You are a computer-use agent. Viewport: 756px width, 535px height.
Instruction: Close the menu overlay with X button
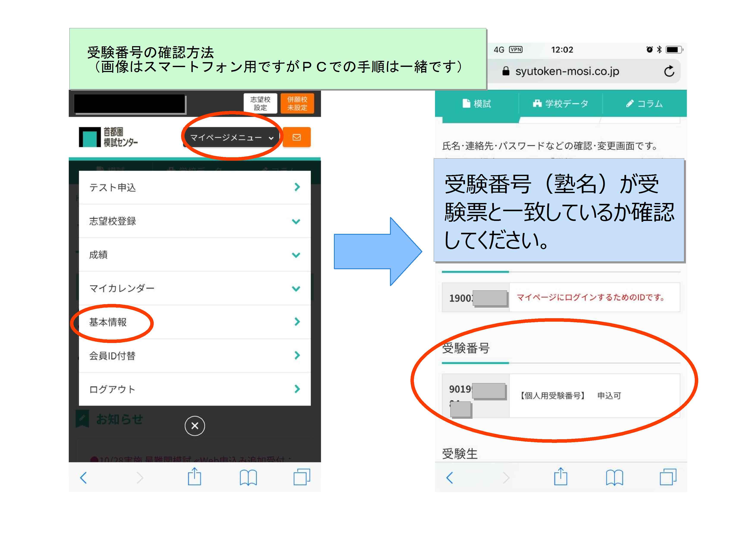[x=195, y=426]
